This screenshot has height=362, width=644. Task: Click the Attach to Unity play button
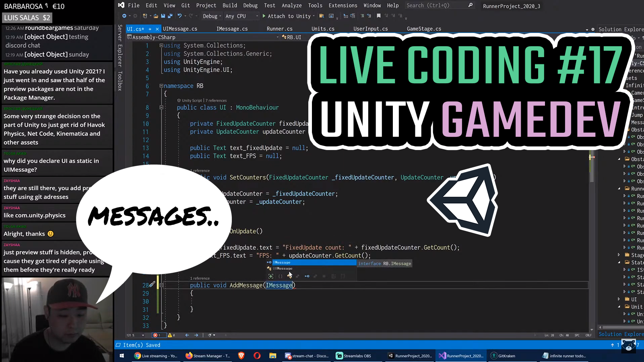[x=286, y=16]
